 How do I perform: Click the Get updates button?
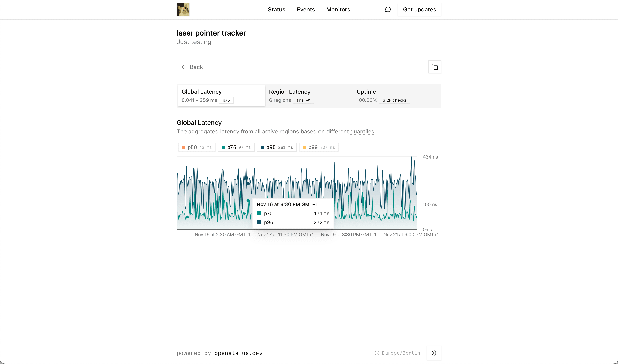click(x=419, y=9)
